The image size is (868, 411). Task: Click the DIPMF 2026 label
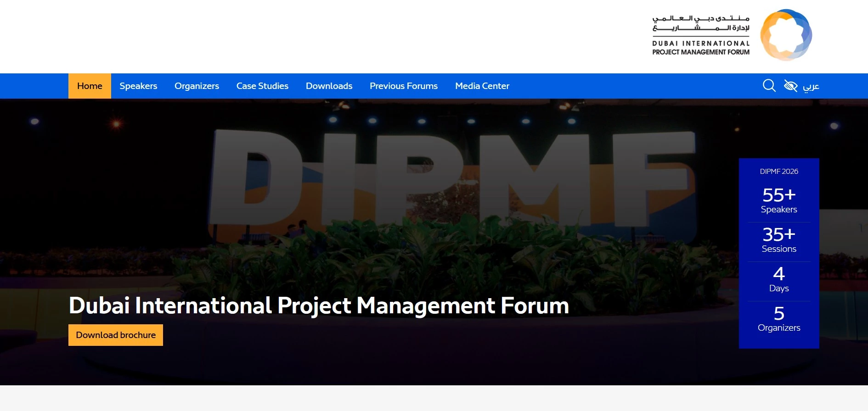(x=779, y=171)
